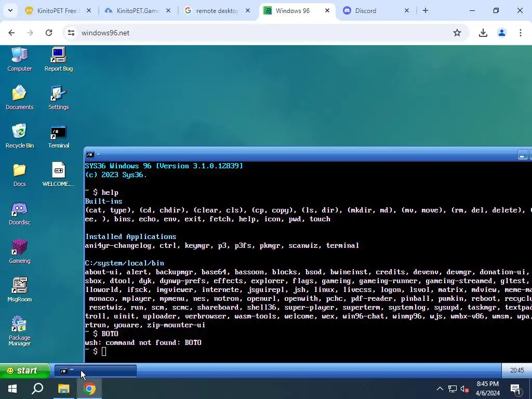Open a new browser tab
The height and width of the screenshot is (399, 532).
tap(425, 10)
